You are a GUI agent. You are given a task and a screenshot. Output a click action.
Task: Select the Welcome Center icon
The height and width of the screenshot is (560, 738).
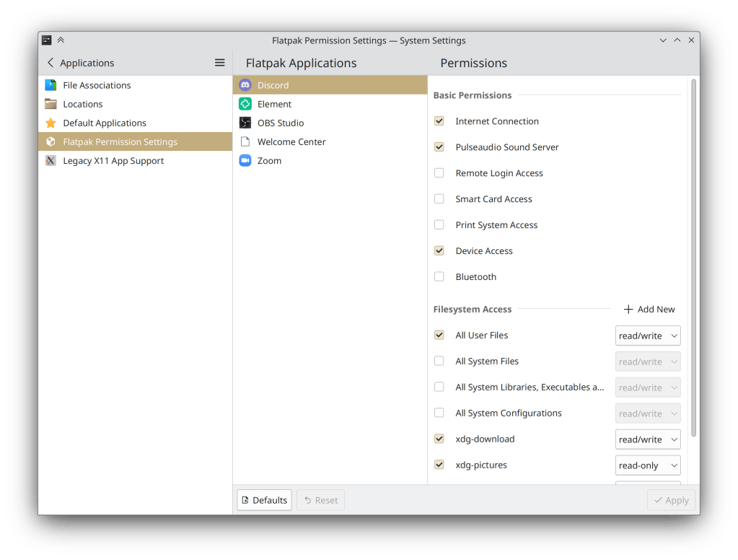pos(246,141)
